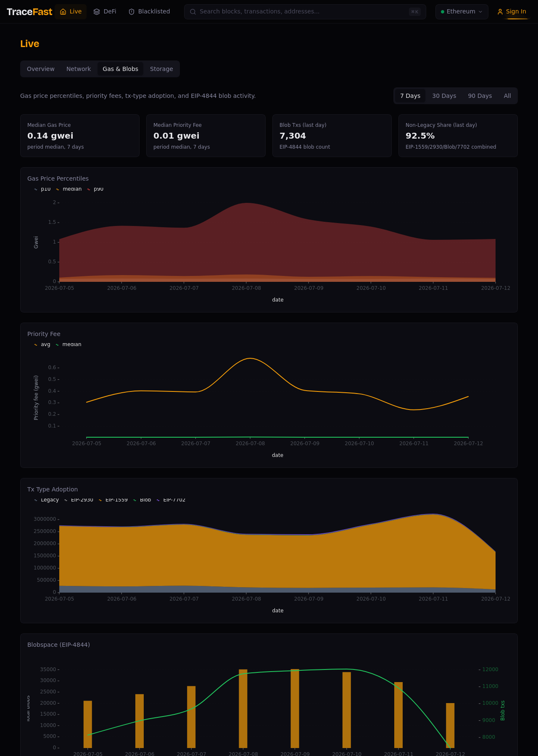This screenshot has width=538, height=756.
Task: Open the Ethereum network dropdown
Action: point(462,12)
